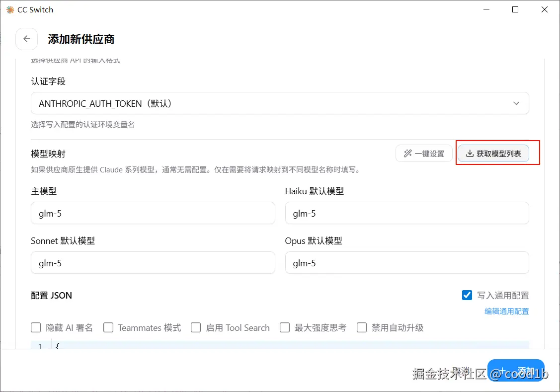The width and height of the screenshot is (560, 392).
Task: Open the 编辑通用配置 link
Action: tap(506, 312)
